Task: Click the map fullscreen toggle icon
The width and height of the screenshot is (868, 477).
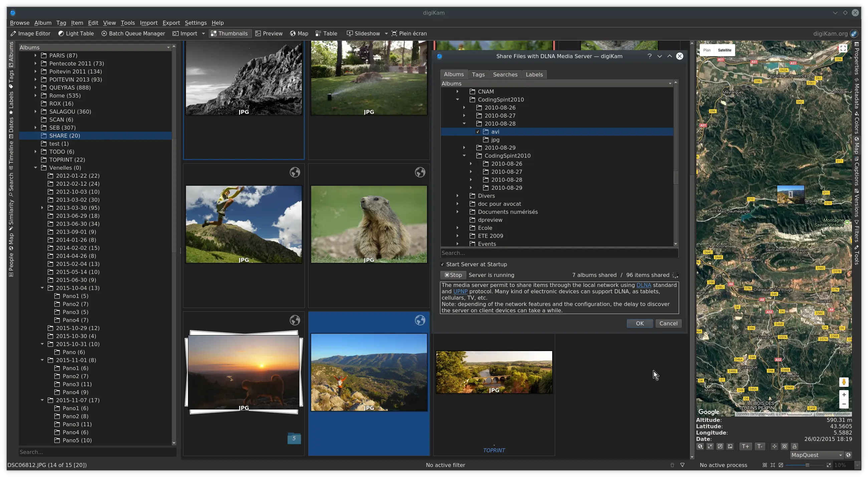Action: [x=843, y=48]
